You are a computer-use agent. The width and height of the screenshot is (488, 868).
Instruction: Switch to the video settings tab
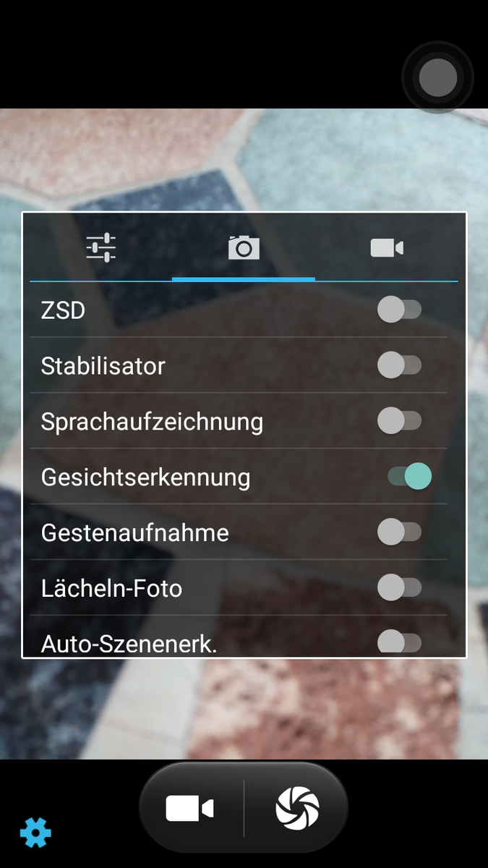(387, 248)
